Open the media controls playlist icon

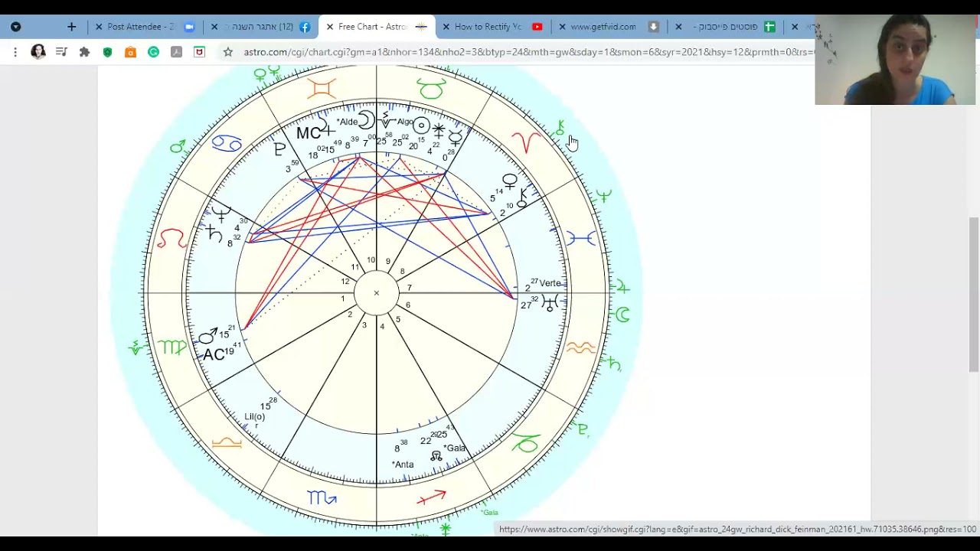(61, 52)
